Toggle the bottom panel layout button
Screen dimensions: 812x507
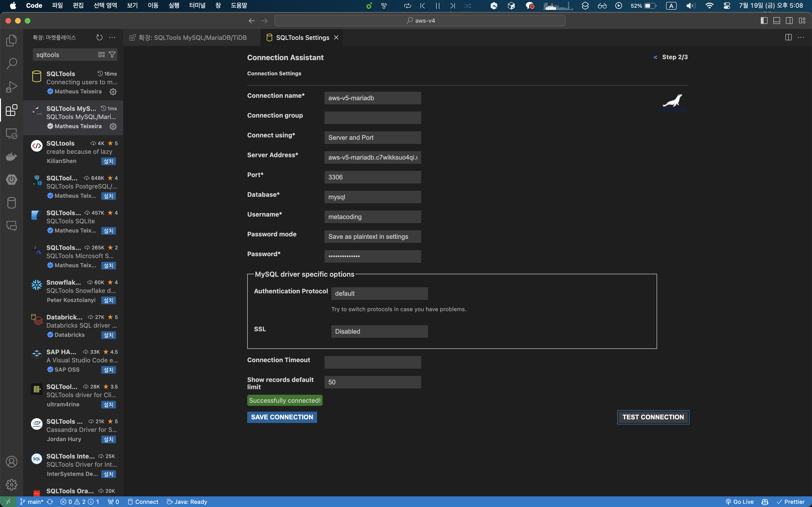tap(776, 21)
